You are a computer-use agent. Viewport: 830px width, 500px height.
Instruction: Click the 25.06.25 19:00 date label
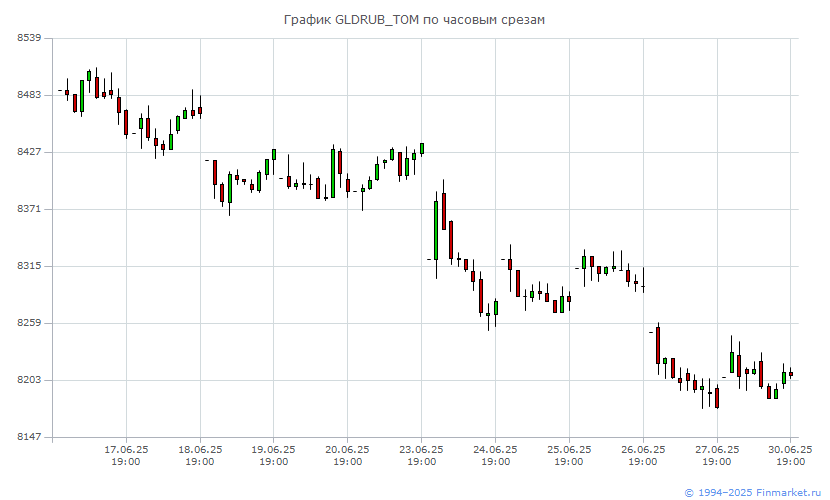pos(569,456)
